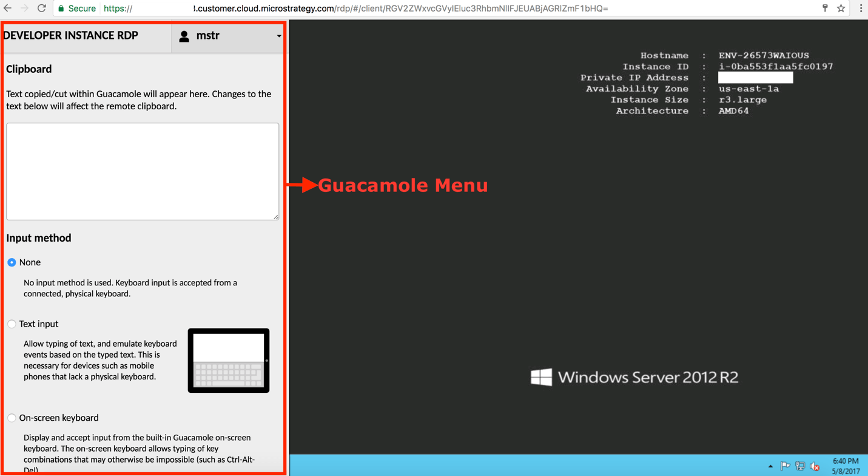Select the None input method
This screenshot has width=868, height=476.
click(12, 262)
